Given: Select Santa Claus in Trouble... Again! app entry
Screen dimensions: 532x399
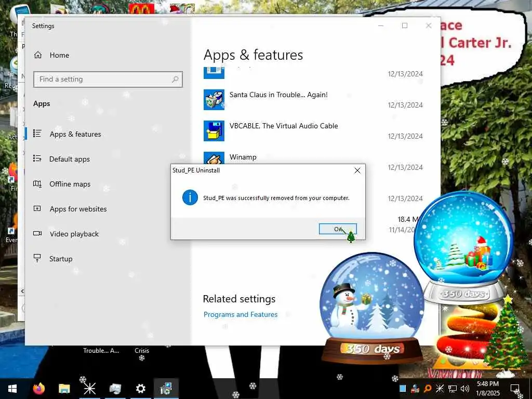Looking at the screenshot, I should pyautogui.click(x=313, y=100).
